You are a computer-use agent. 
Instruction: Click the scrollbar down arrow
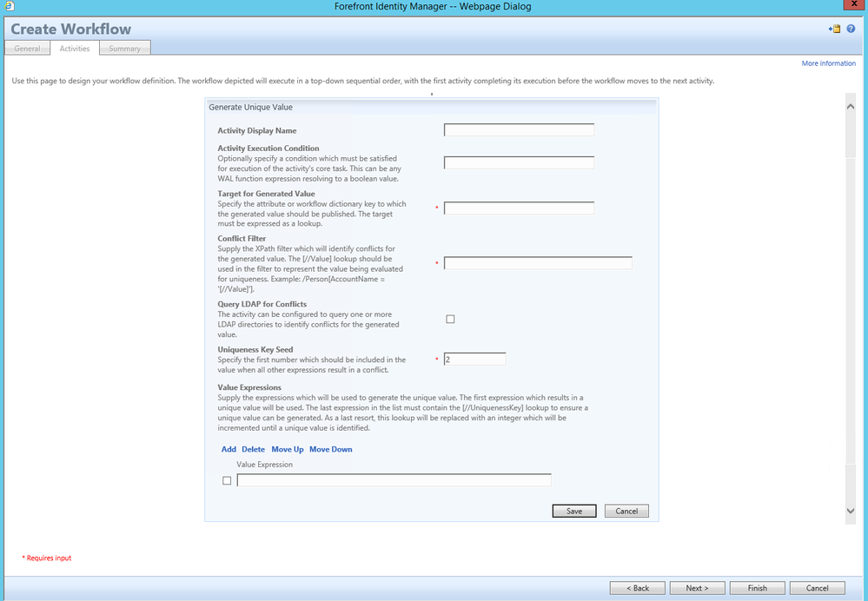(851, 512)
